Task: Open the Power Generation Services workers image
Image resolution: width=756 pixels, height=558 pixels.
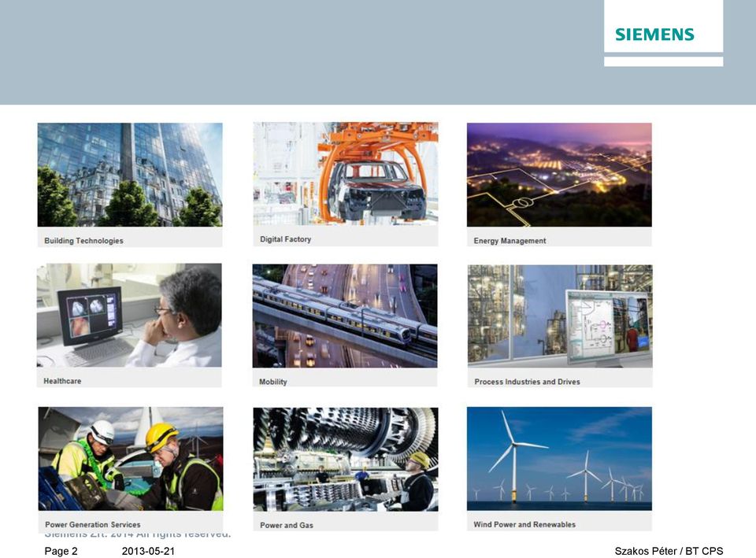Action: tap(131, 459)
